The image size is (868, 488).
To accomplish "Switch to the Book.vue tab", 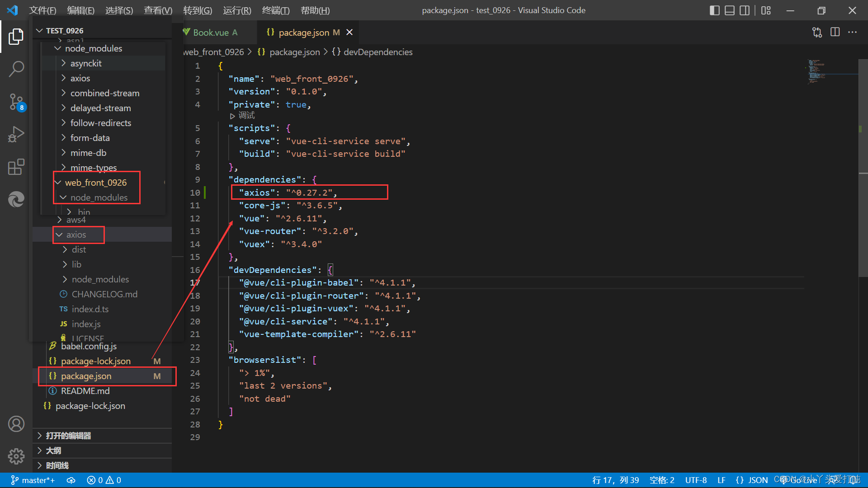I will coord(212,33).
